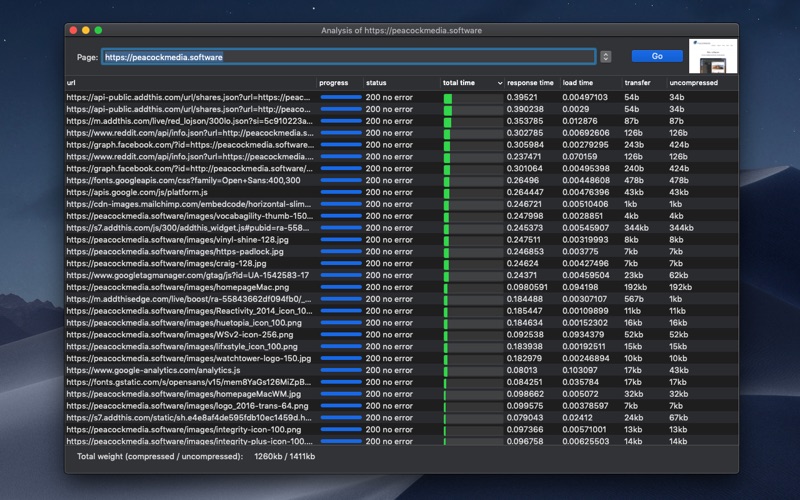The image size is (800, 500).
Task: Select the watchtower-logo-150.jpg row
Action: pos(402,358)
